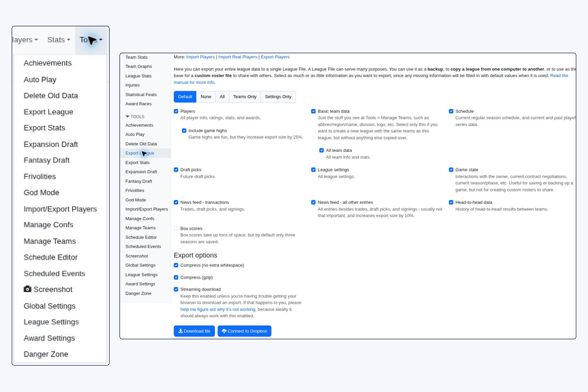Uncheck the Players checkbox
The height and width of the screenshot is (392, 588).
176,111
